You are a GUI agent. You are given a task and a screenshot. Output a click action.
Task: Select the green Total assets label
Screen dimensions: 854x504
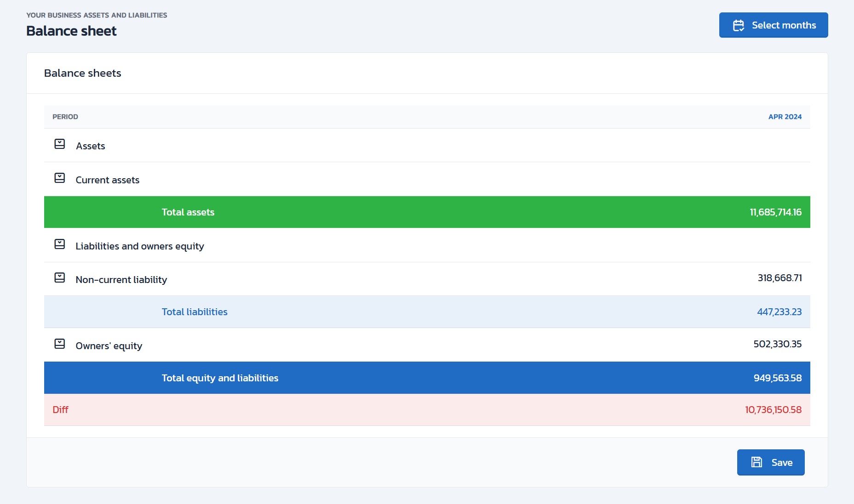point(188,212)
